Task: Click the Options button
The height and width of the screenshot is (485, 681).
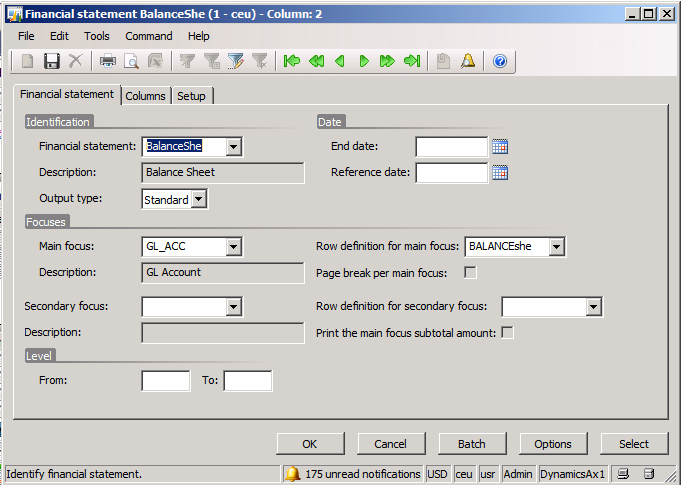Action: click(x=552, y=444)
